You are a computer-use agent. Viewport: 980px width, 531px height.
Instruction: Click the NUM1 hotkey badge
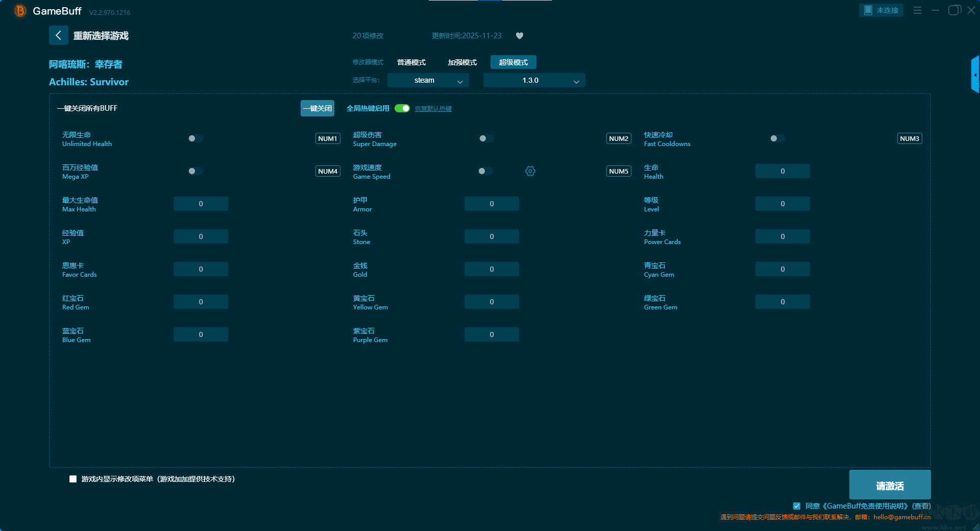(x=328, y=138)
